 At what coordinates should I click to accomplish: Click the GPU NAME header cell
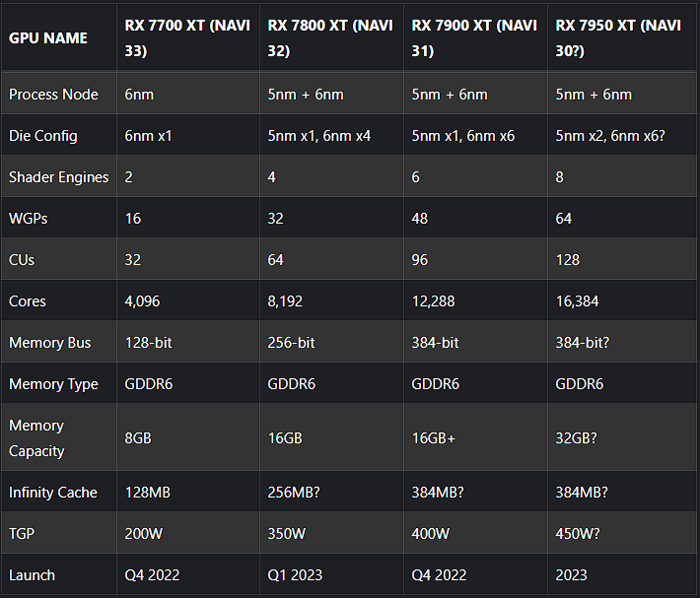pos(48,37)
